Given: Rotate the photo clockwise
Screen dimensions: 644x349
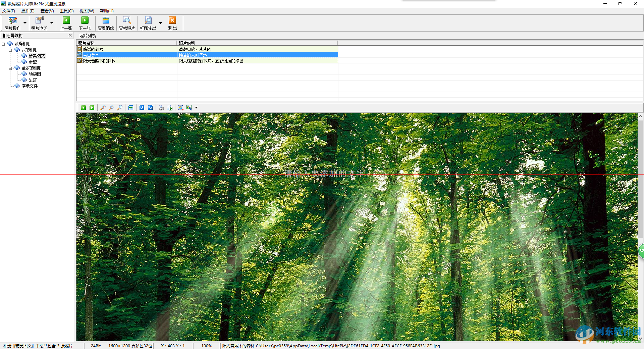Looking at the screenshot, I should tap(142, 108).
